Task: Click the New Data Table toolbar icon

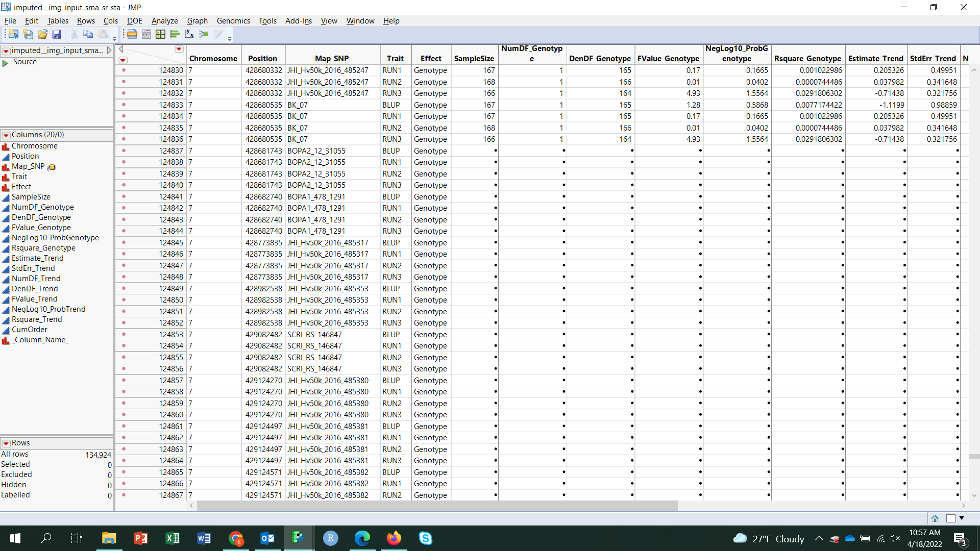Action: pos(13,34)
